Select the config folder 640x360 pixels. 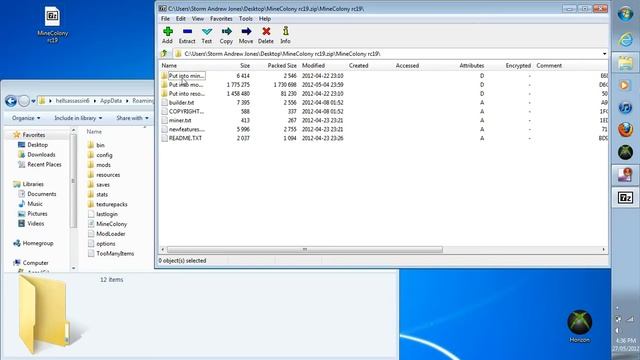100,155
